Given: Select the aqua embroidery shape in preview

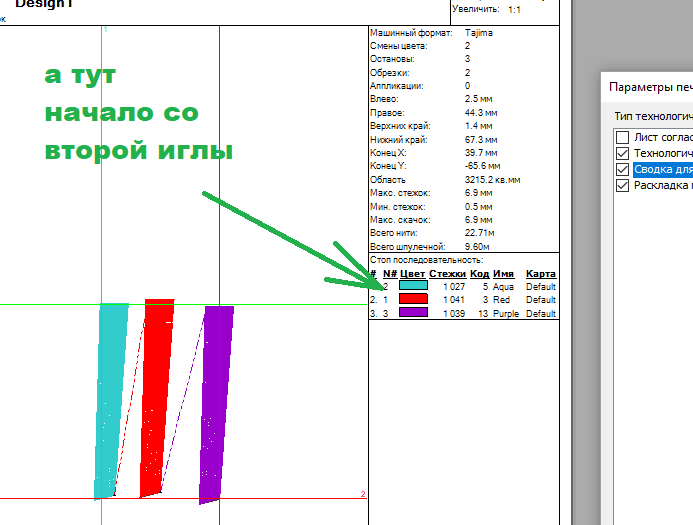Looking at the screenshot, I should pyautogui.click(x=112, y=400).
